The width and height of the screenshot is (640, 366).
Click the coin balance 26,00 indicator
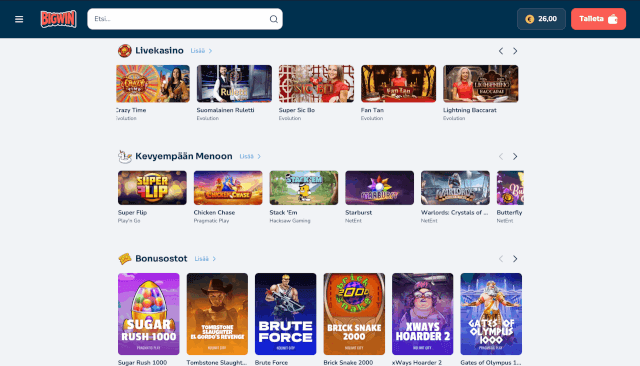(x=541, y=19)
